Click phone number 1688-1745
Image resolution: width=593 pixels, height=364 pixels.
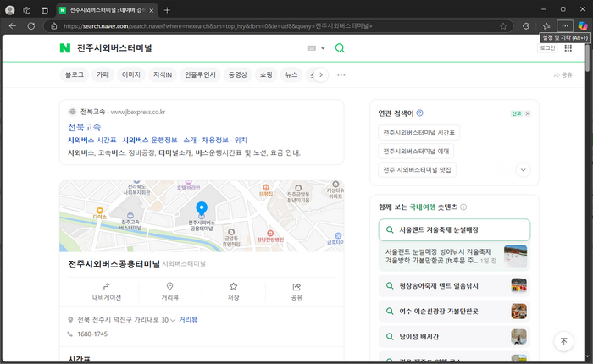point(92,334)
